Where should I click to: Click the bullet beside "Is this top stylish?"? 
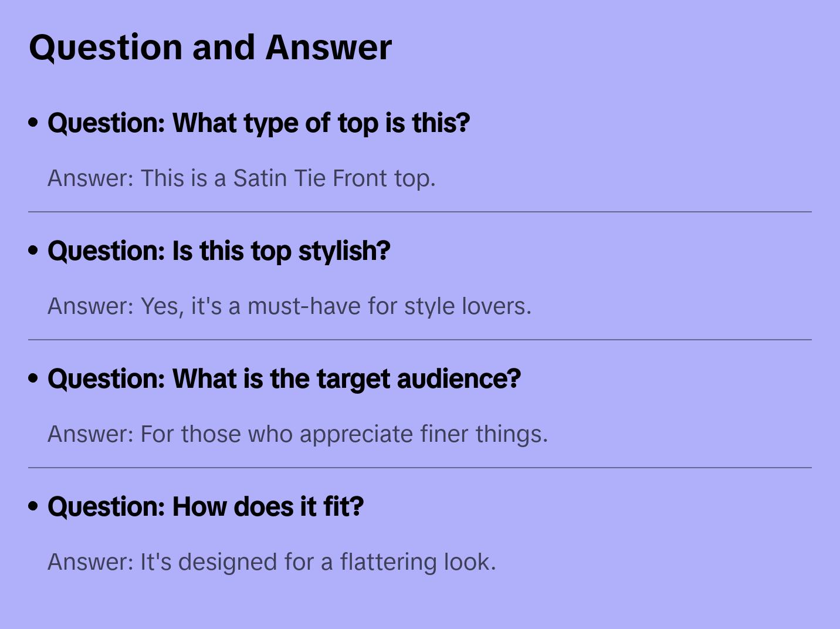[x=33, y=251]
